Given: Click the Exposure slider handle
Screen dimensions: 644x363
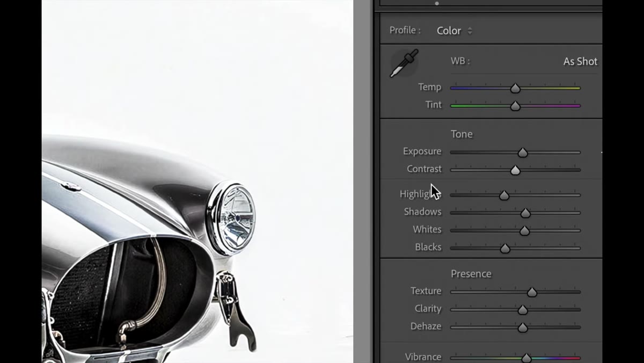Looking at the screenshot, I should 523,153.
